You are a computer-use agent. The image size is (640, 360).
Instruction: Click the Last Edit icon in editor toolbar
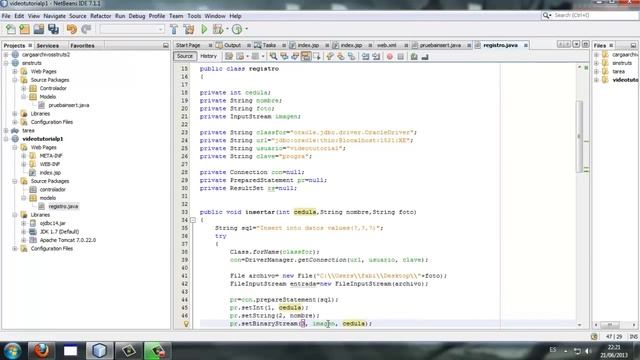(x=229, y=56)
